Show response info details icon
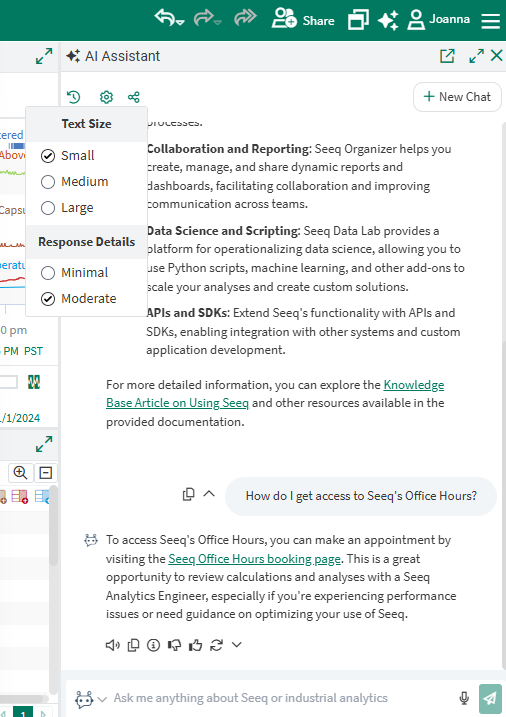Image resolution: width=506 pixels, height=717 pixels. click(153, 645)
